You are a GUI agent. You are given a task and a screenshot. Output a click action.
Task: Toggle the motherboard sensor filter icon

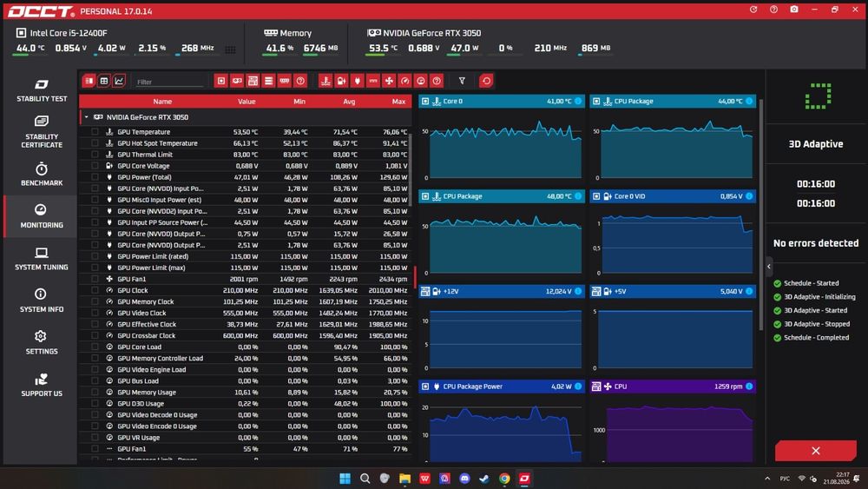pyautogui.click(x=253, y=81)
